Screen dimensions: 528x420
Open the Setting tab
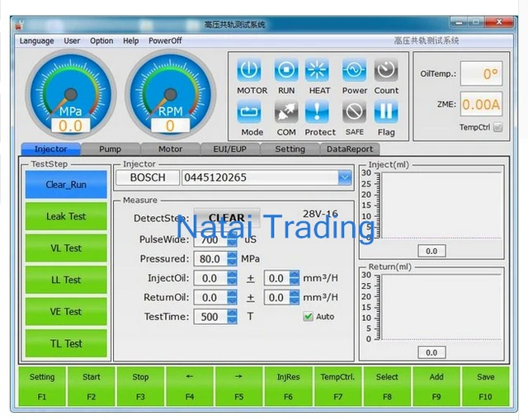click(290, 149)
